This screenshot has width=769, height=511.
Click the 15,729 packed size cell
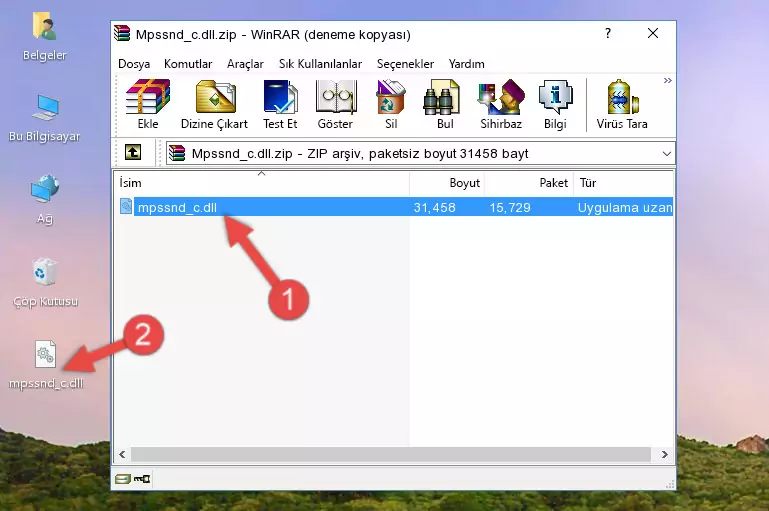point(510,207)
